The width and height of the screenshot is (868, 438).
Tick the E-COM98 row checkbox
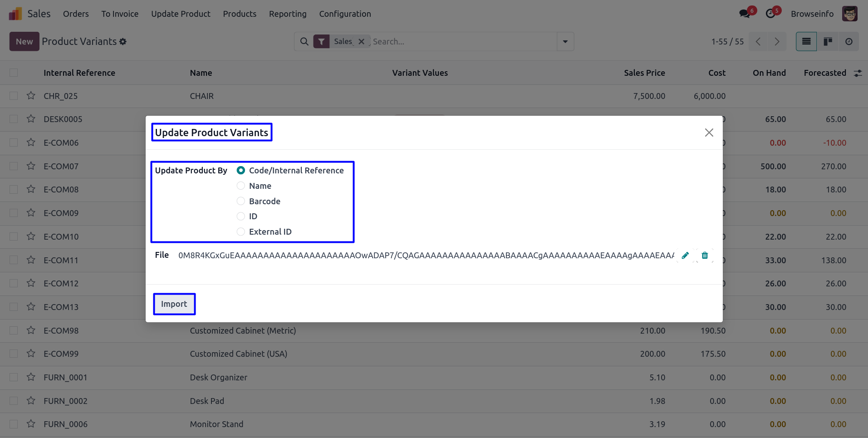(14, 330)
